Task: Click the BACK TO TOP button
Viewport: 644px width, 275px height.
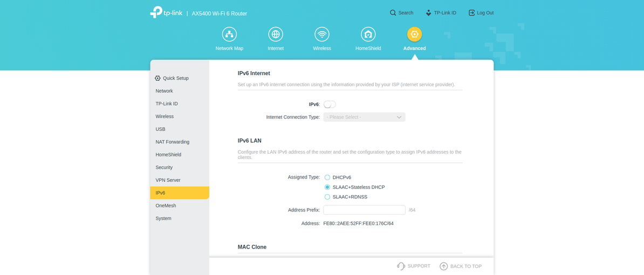Action: pos(461,266)
